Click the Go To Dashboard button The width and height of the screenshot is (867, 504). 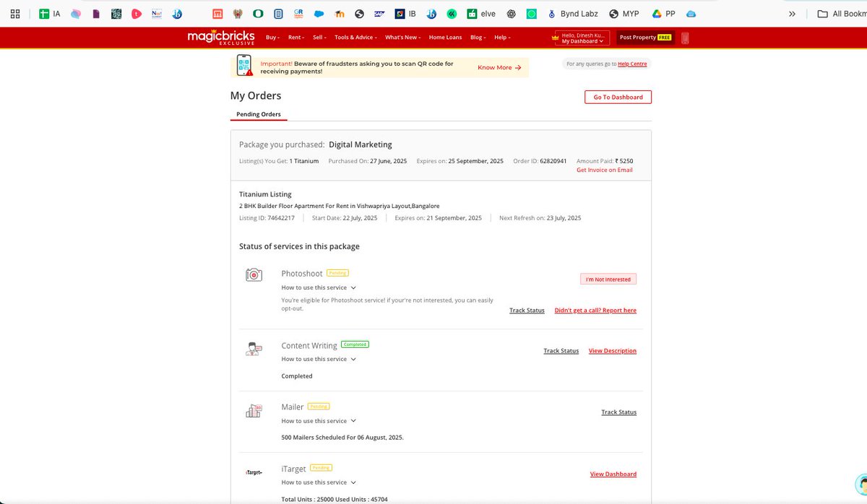tap(618, 97)
